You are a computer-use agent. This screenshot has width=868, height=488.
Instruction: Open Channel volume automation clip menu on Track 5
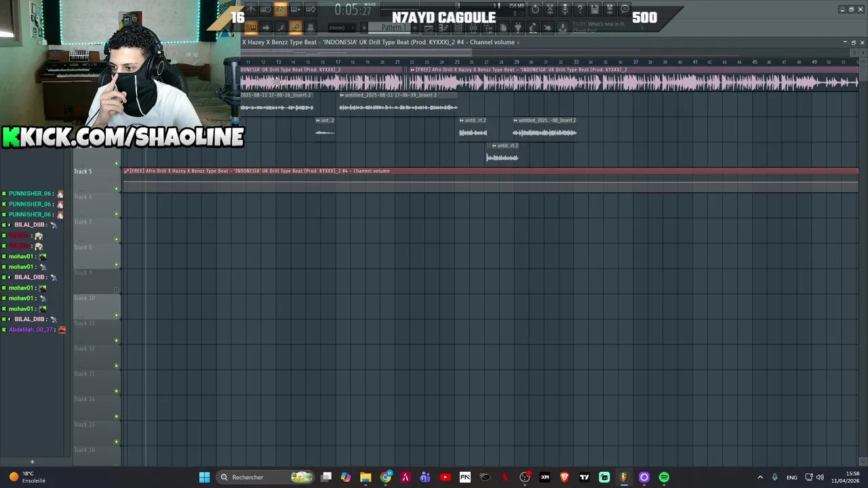point(126,171)
